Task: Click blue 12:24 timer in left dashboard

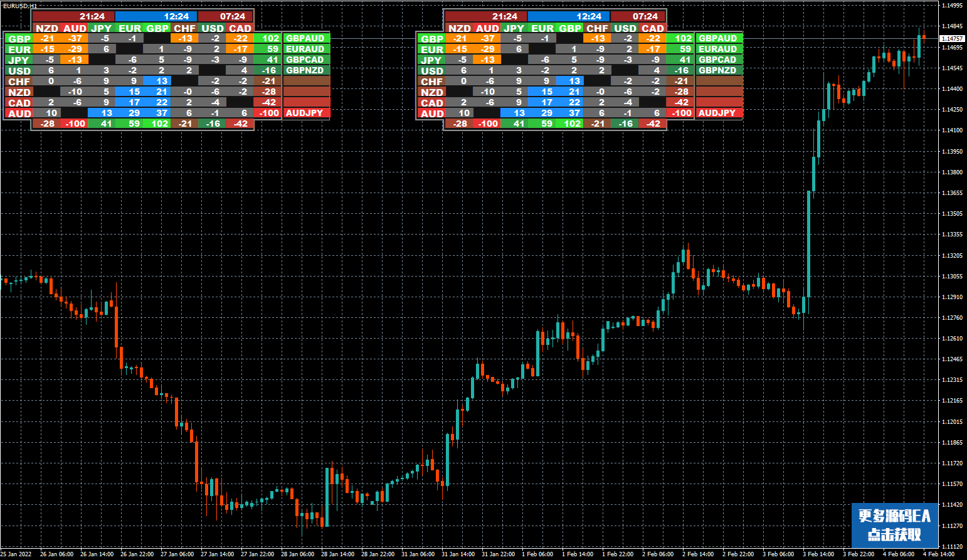Action: pos(157,16)
